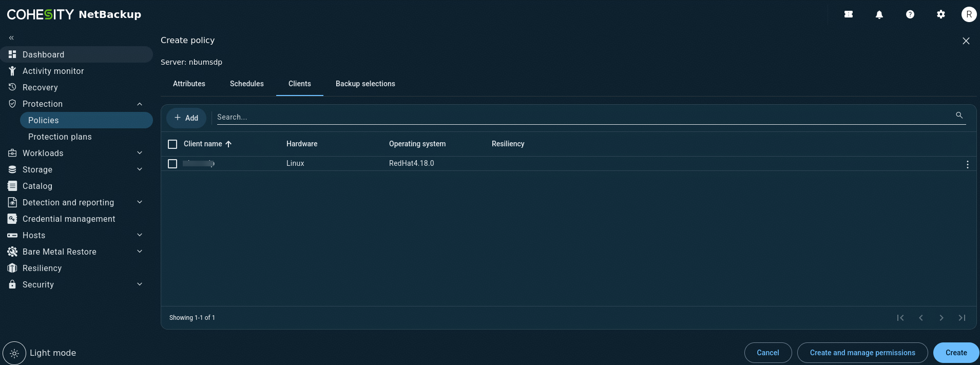The width and height of the screenshot is (980, 365).
Task: Go to next page of clients
Action: click(x=941, y=318)
